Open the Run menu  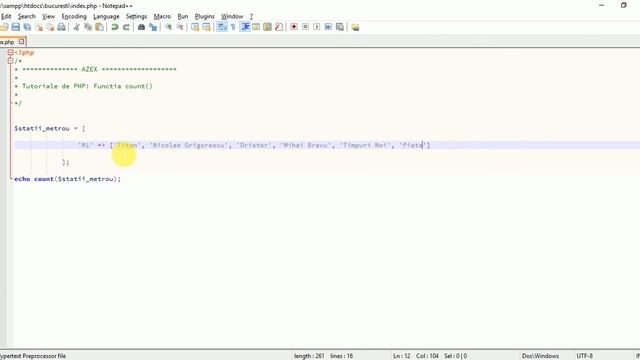point(183,16)
